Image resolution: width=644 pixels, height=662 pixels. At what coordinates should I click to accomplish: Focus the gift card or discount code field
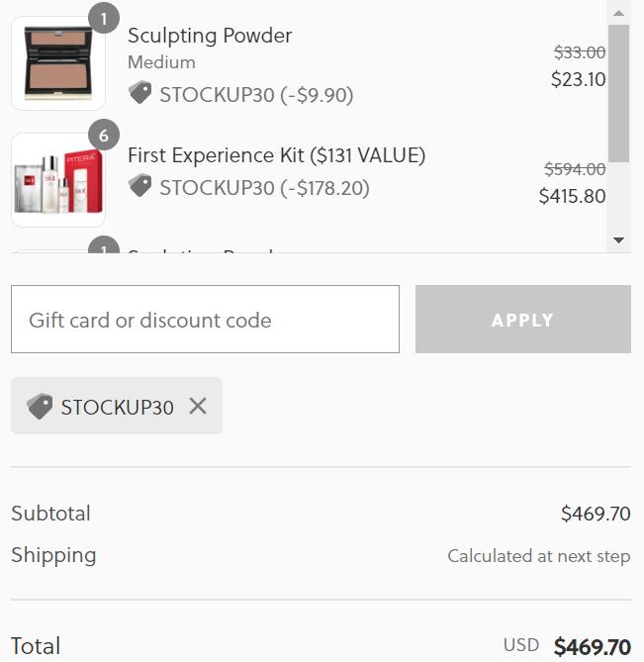pos(205,320)
